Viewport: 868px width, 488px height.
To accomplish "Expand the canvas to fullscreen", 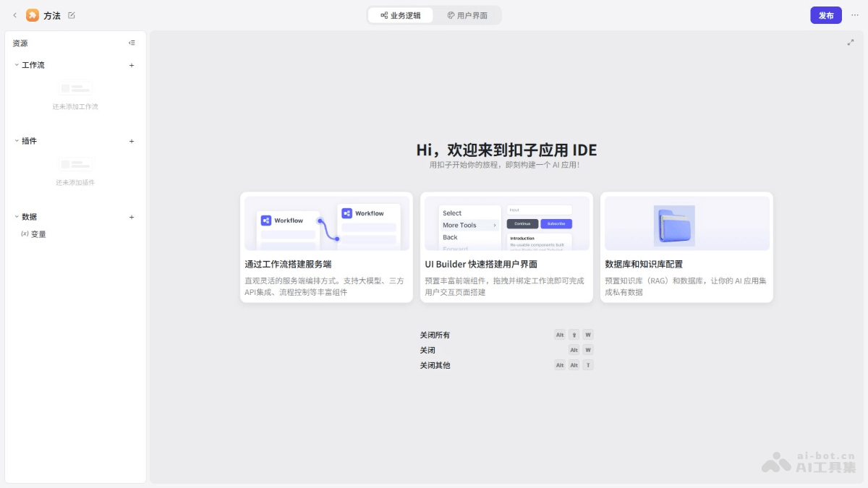I will (x=851, y=43).
